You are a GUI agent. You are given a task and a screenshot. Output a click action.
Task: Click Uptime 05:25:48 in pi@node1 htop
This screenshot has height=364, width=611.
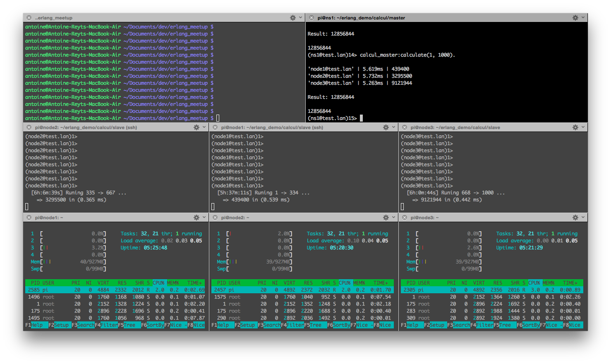pyautogui.click(x=144, y=248)
